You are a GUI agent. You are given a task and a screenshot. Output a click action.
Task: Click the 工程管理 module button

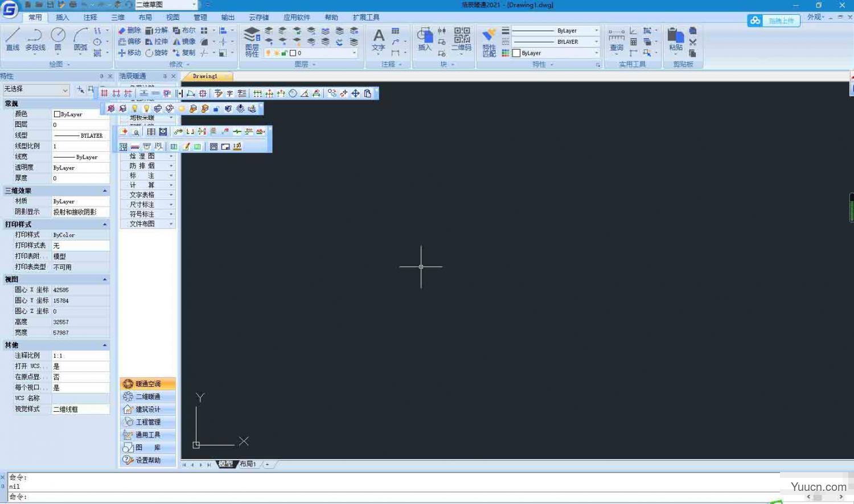click(147, 422)
